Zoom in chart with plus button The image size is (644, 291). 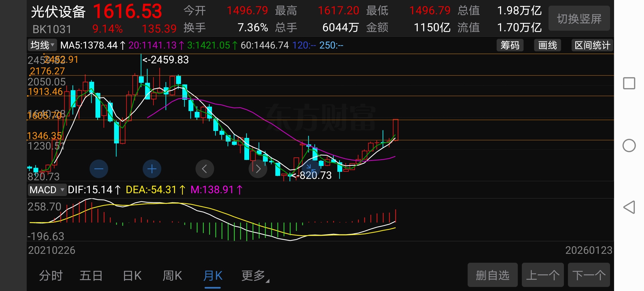pos(152,169)
